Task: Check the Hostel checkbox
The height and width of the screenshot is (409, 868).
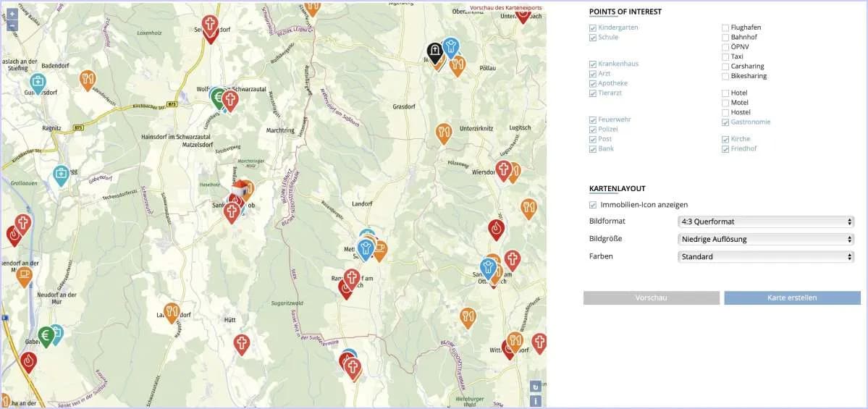Action: (725, 112)
